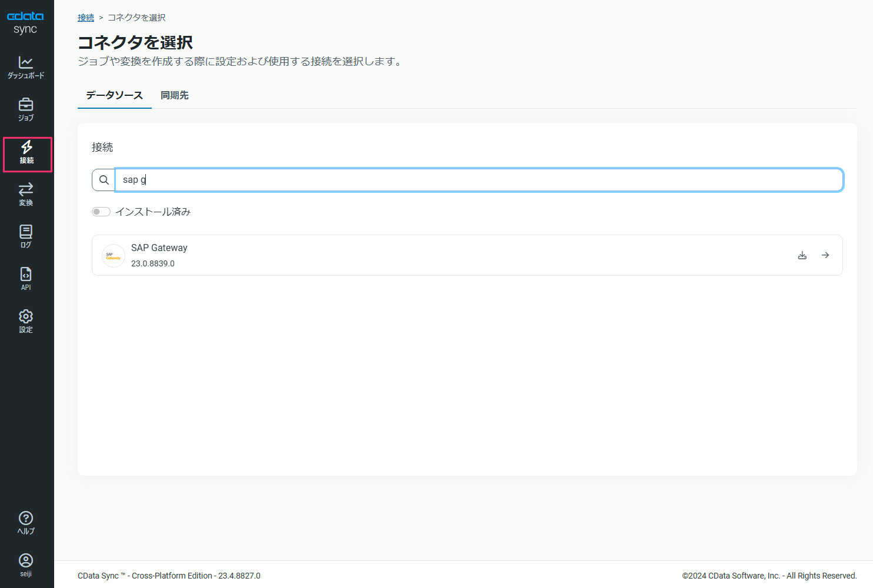Click the search magnifier icon
The width and height of the screenshot is (873, 588).
tap(104, 180)
